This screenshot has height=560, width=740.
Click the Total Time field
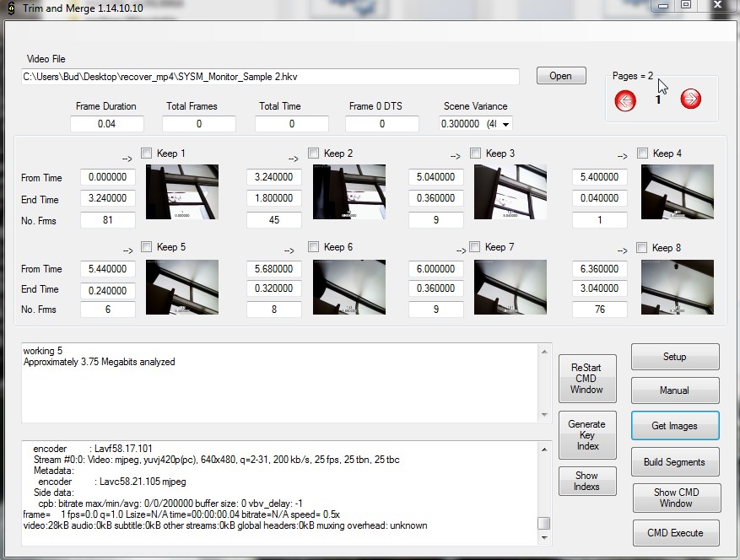tap(292, 124)
